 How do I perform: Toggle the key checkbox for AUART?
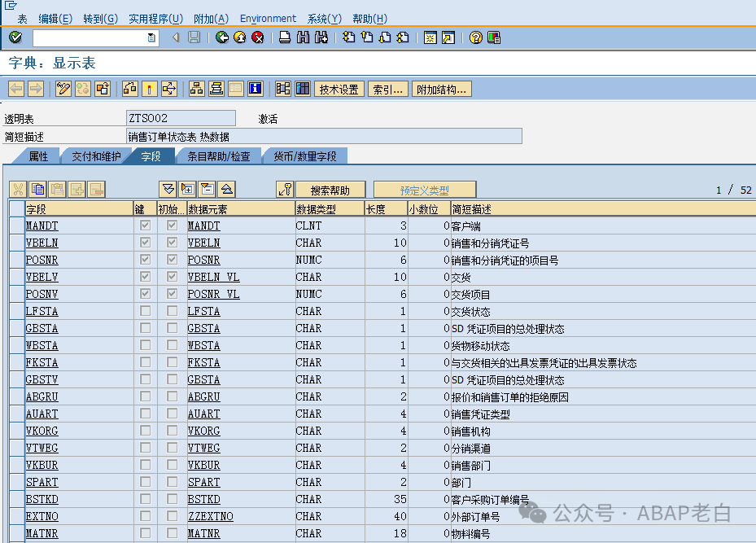pos(145,414)
